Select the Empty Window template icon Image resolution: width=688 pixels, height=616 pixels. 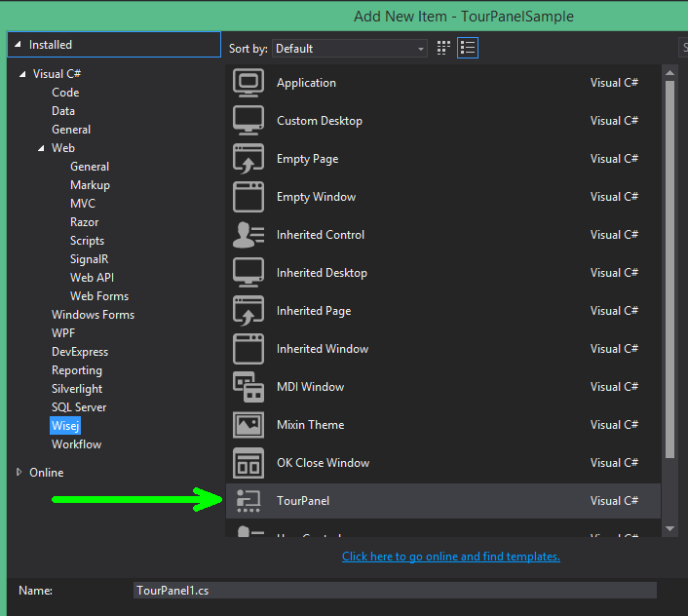[x=248, y=197]
